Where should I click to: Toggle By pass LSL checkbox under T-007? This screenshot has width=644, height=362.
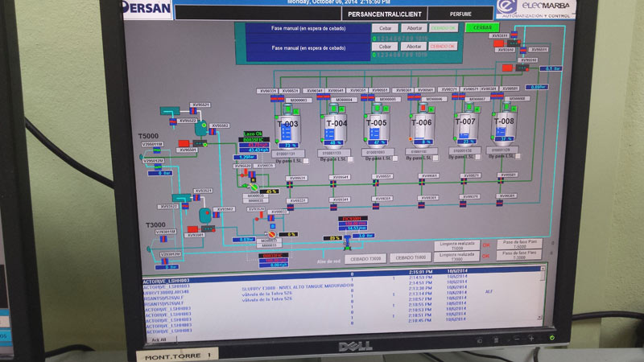(x=477, y=157)
